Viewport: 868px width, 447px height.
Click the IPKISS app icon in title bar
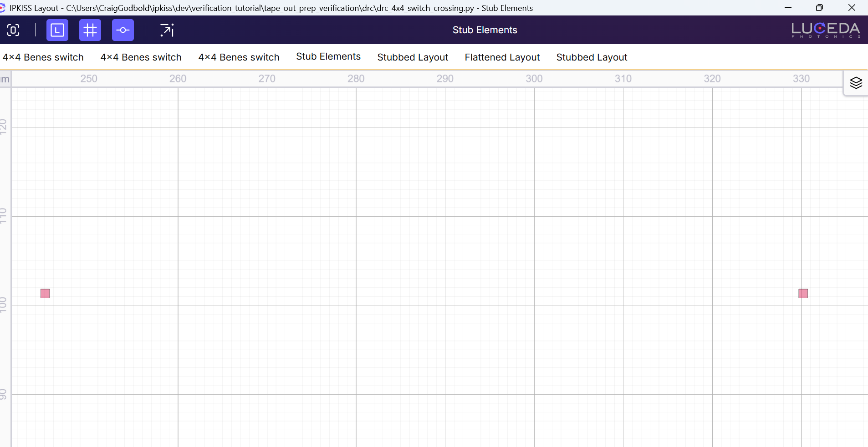[x=3, y=8]
